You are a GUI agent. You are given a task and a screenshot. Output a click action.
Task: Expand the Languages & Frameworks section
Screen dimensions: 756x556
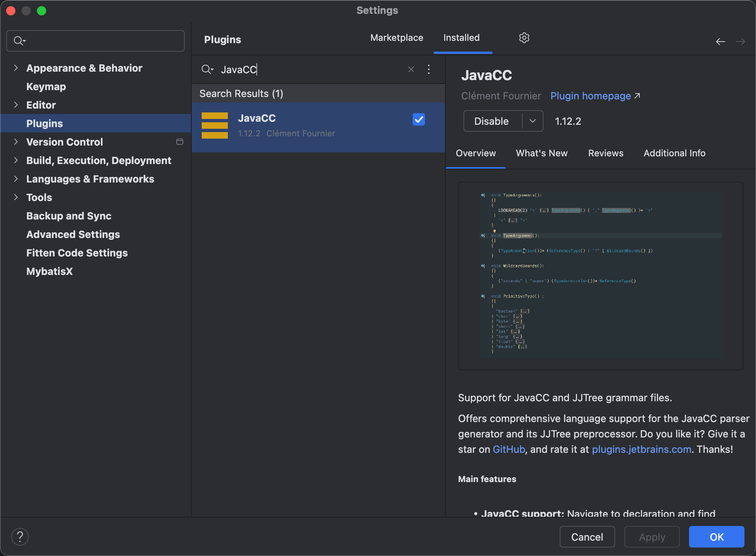pos(16,179)
